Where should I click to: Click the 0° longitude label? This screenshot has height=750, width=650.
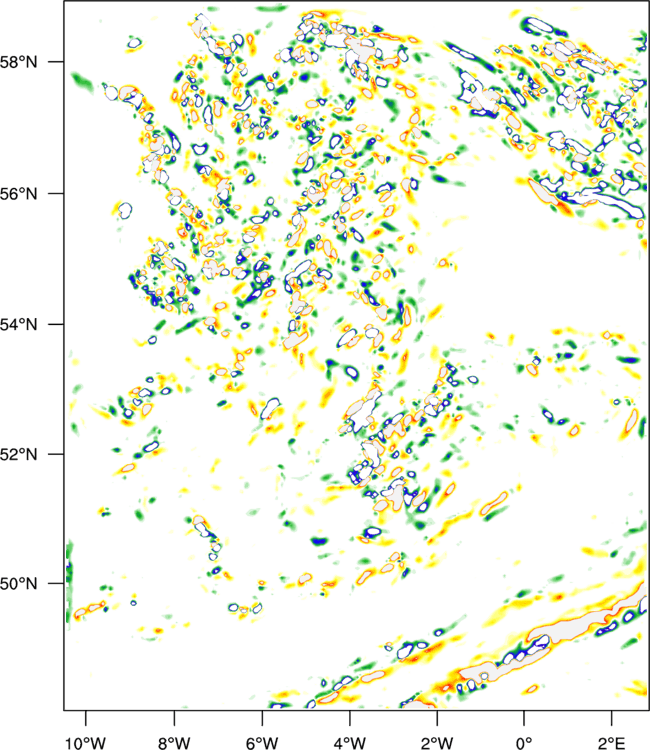[x=524, y=742]
